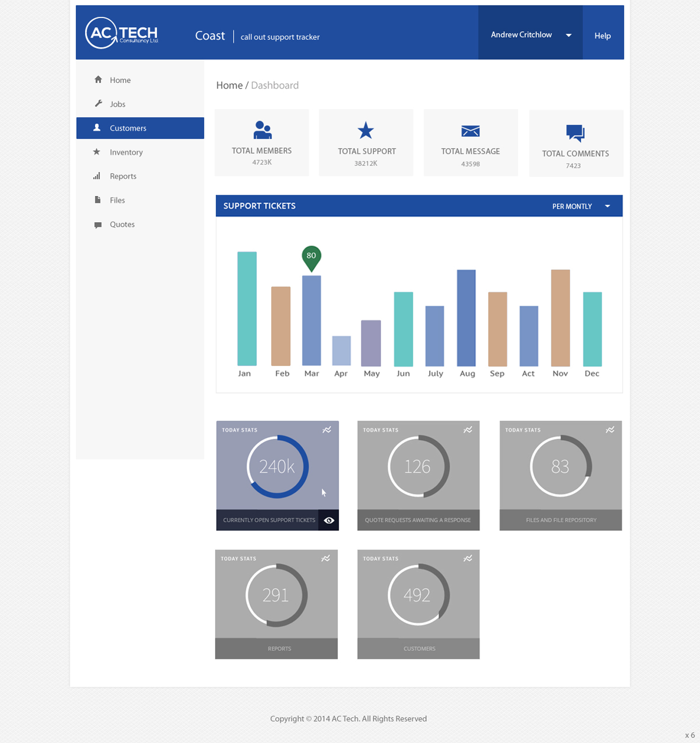Click the Apr bar in chart
700x743 pixels.
[342, 351]
